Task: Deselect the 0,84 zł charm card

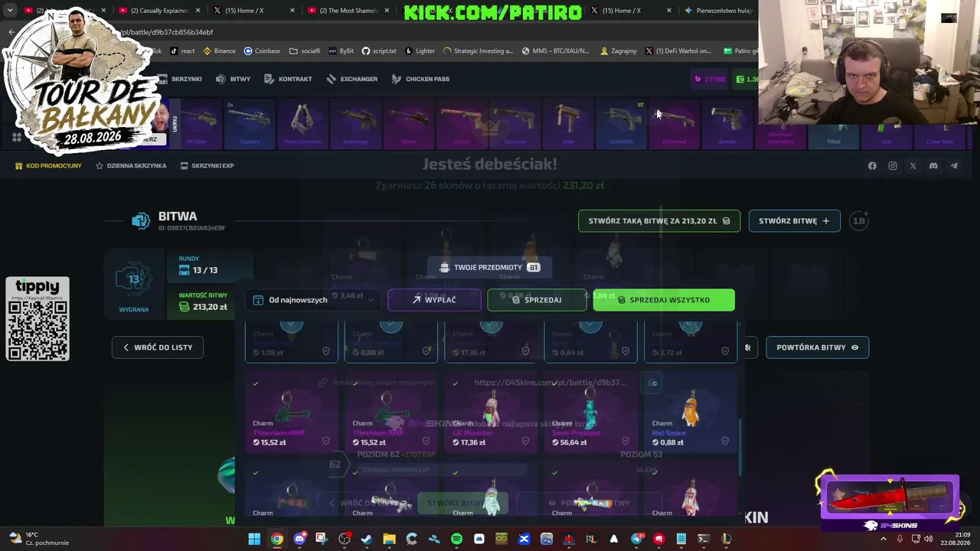Action: pos(591,342)
